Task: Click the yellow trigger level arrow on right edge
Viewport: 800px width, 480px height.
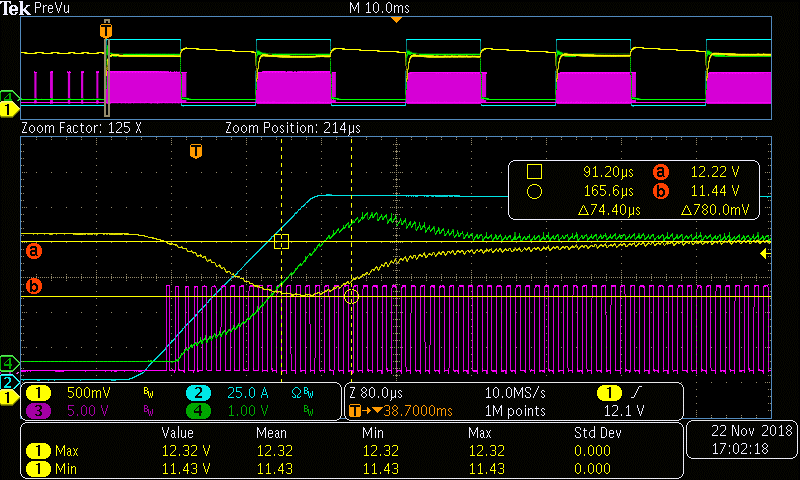Action: coord(765,254)
